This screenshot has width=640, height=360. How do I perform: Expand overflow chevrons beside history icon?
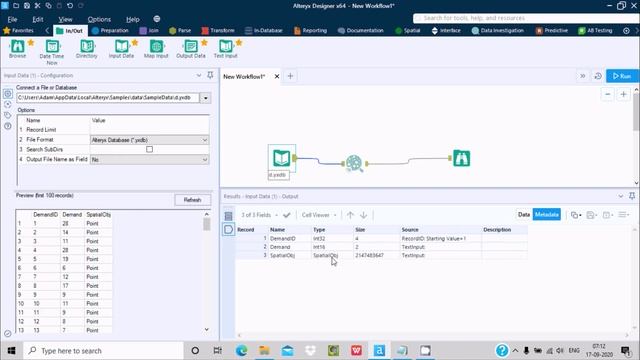pos(582,76)
